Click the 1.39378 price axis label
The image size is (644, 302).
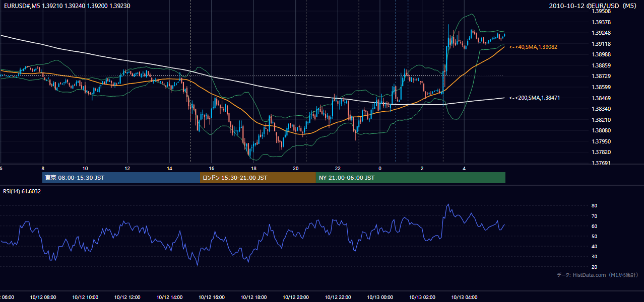click(x=601, y=22)
